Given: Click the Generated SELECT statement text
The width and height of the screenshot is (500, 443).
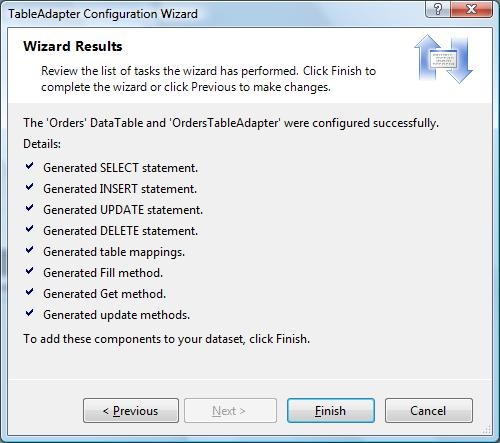Looking at the screenshot, I should [x=120, y=168].
